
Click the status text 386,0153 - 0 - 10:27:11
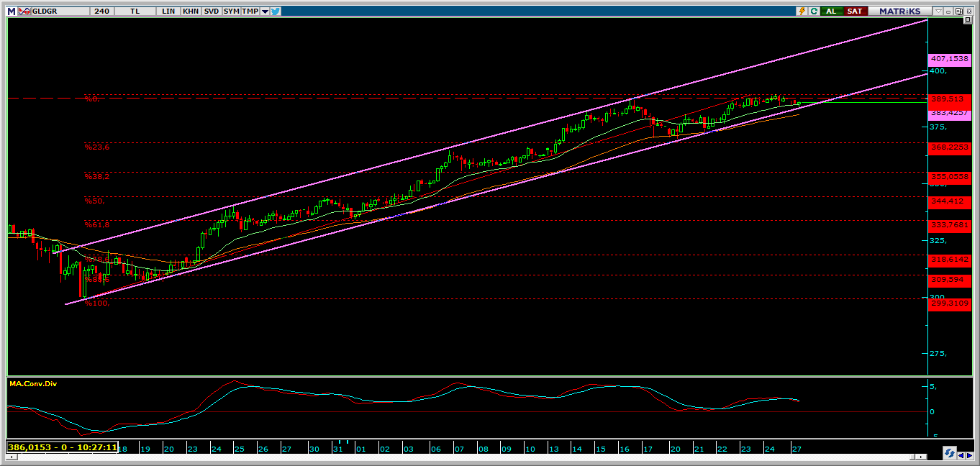(62, 447)
